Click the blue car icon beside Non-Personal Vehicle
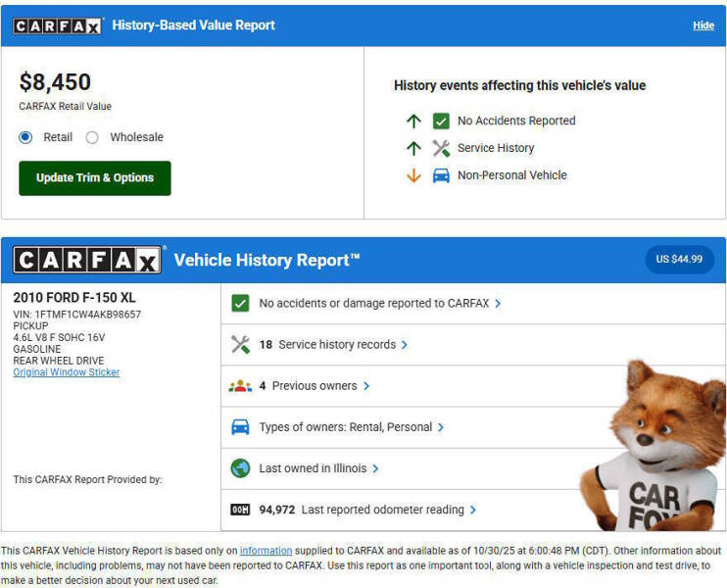This screenshot has width=727, height=588. tap(441, 175)
